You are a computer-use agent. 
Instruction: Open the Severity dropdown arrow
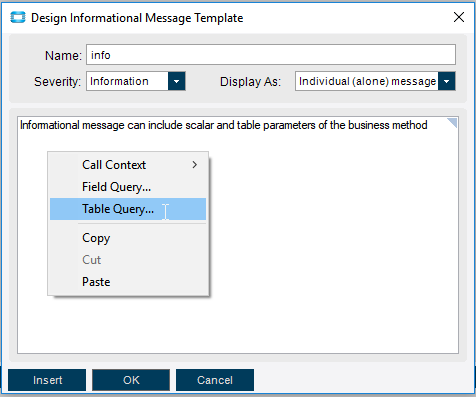coord(177,81)
